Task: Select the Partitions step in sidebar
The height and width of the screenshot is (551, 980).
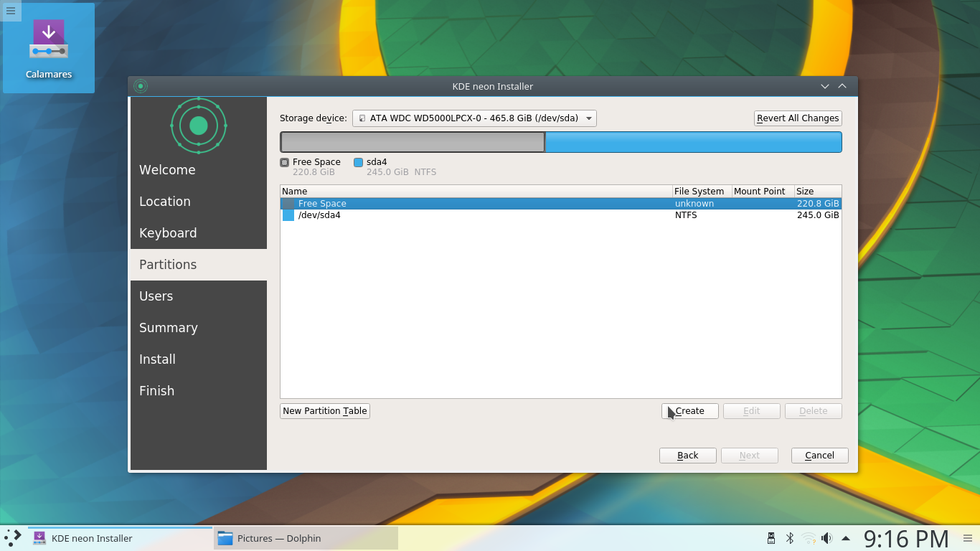Action: tap(199, 265)
